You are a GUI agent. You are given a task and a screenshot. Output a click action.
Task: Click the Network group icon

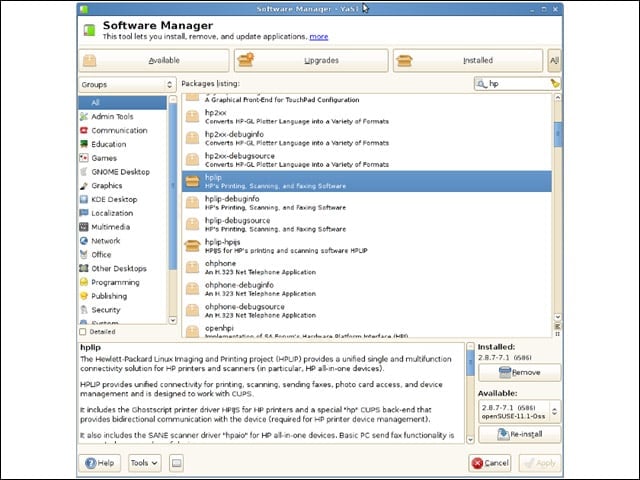point(84,241)
